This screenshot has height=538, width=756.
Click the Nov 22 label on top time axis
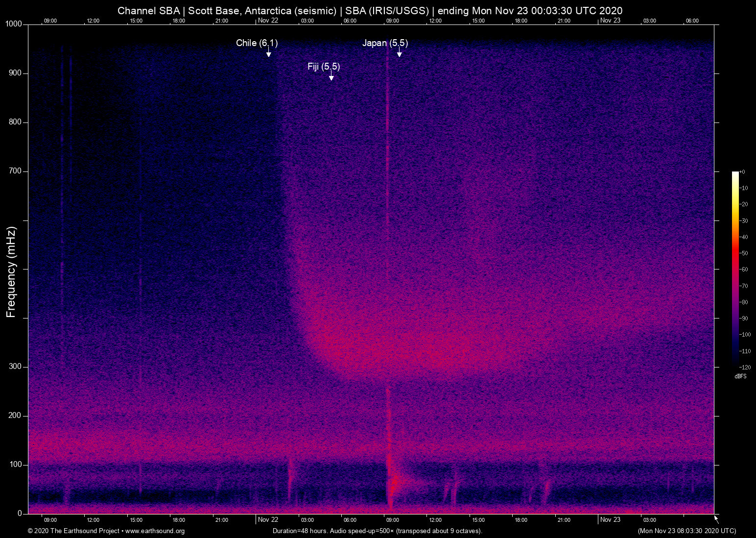tap(268, 20)
